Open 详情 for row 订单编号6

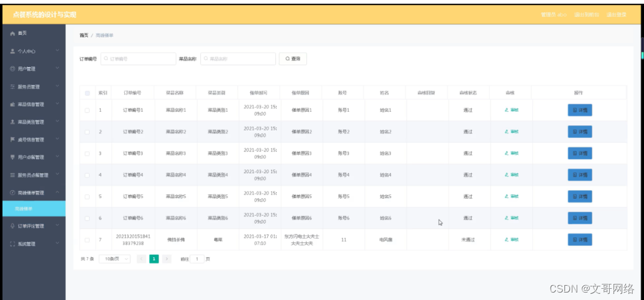(x=580, y=218)
